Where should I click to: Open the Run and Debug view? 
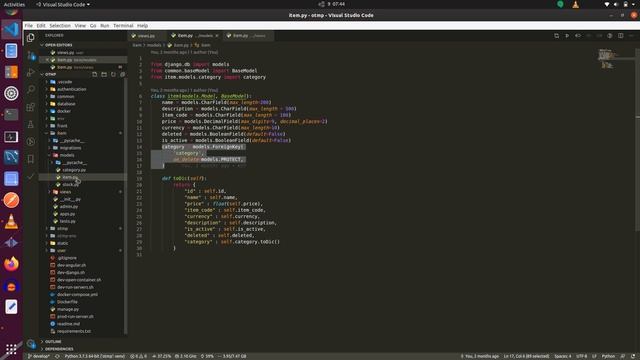[31, 72]
